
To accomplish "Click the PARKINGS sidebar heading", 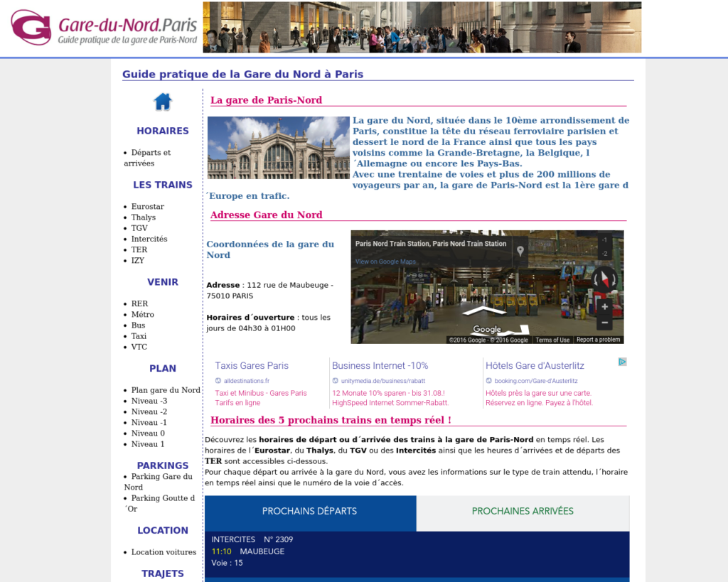I will (x=163, y=465).
